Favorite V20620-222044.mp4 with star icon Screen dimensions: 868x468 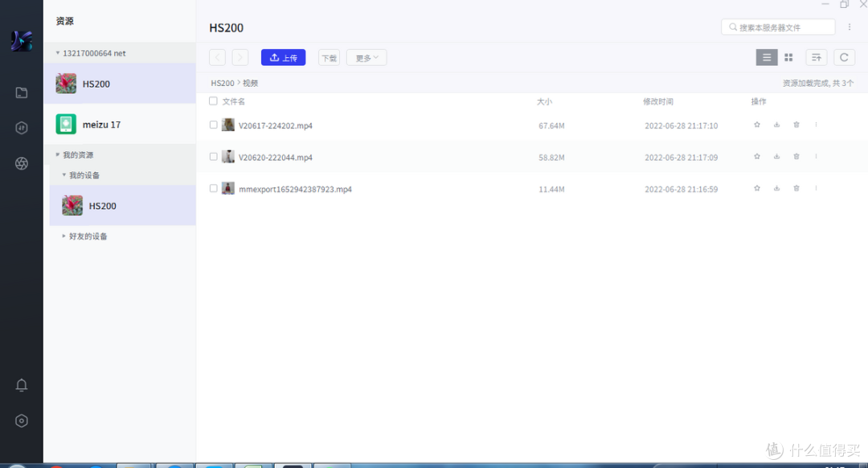757,156
